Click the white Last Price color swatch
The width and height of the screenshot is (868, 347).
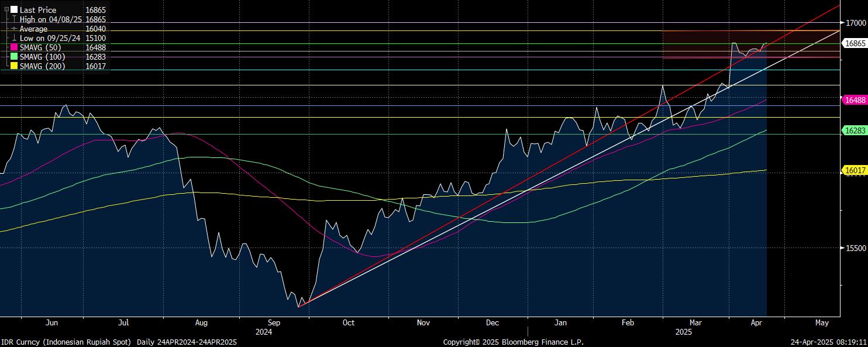(x=14, y=10)
